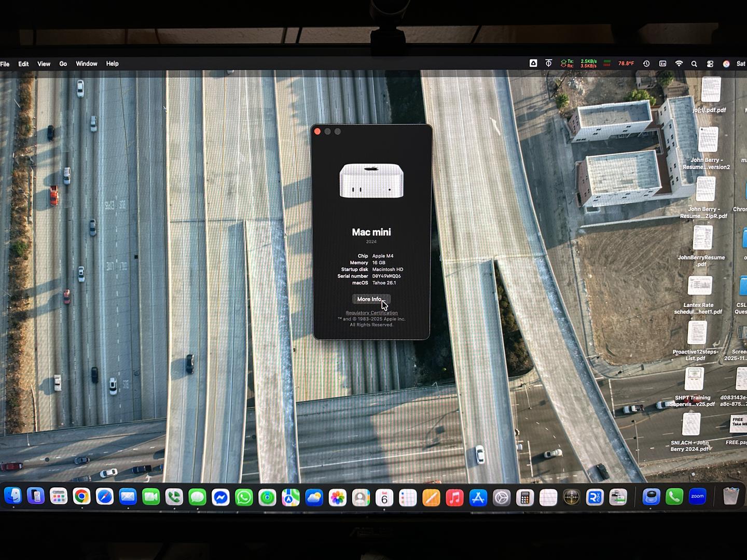747x560 pixels.
Task: Select John Berry Resume ZipR.pdf file
Action: click(704, 198)
